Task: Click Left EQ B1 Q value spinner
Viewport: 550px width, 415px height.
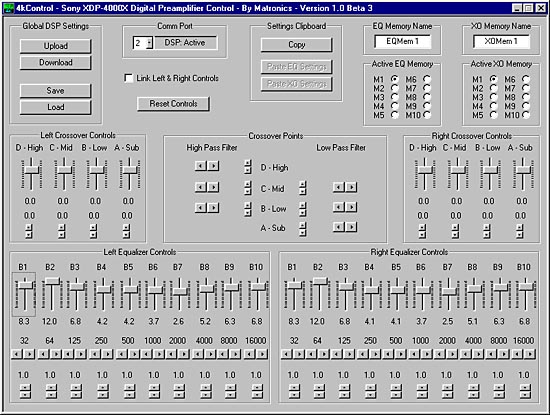Action: click(x=25, y=391)
